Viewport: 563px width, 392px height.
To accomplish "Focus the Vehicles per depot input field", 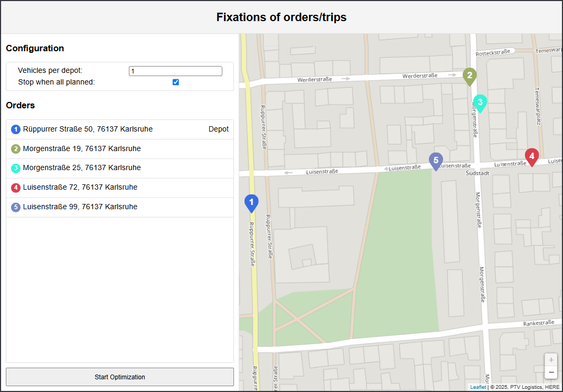I will tap(175, 71).
